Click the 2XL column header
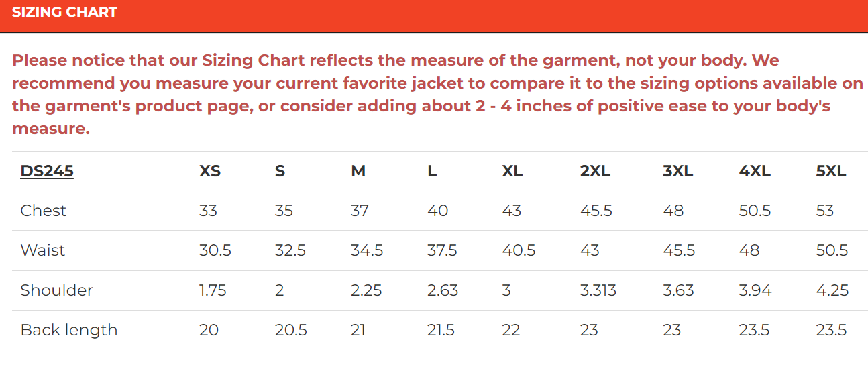Screen dimensions: 868x375 tap(595, 171)
